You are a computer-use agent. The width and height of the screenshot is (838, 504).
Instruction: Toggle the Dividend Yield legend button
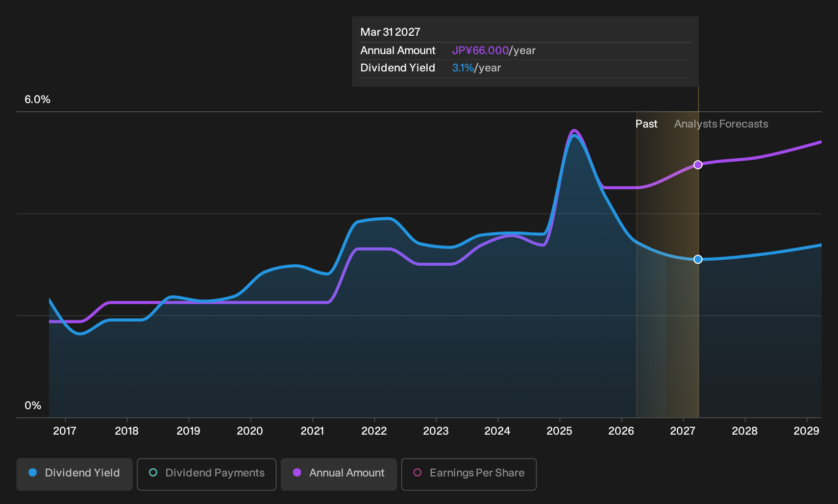pos(75,474)
